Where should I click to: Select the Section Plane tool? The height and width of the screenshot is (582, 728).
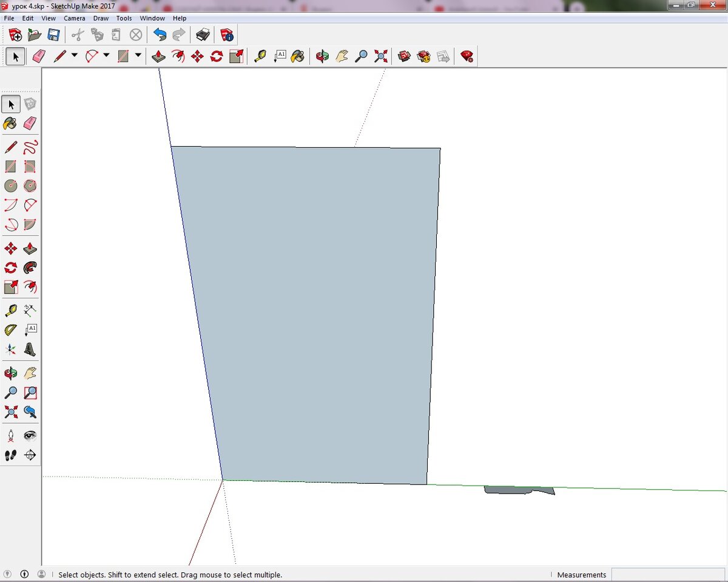click(30, 455)
